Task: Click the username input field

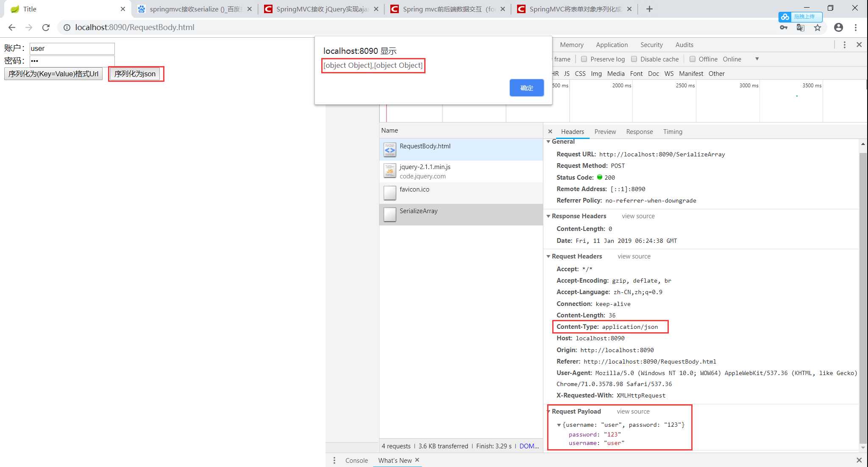Action: tap(71, 48)
